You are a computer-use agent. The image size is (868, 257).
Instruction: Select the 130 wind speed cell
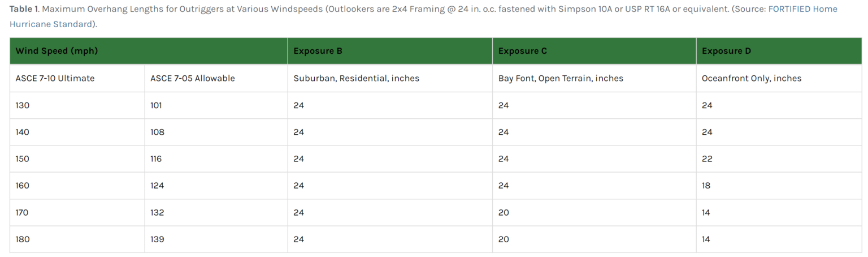[x=23, y=105]
